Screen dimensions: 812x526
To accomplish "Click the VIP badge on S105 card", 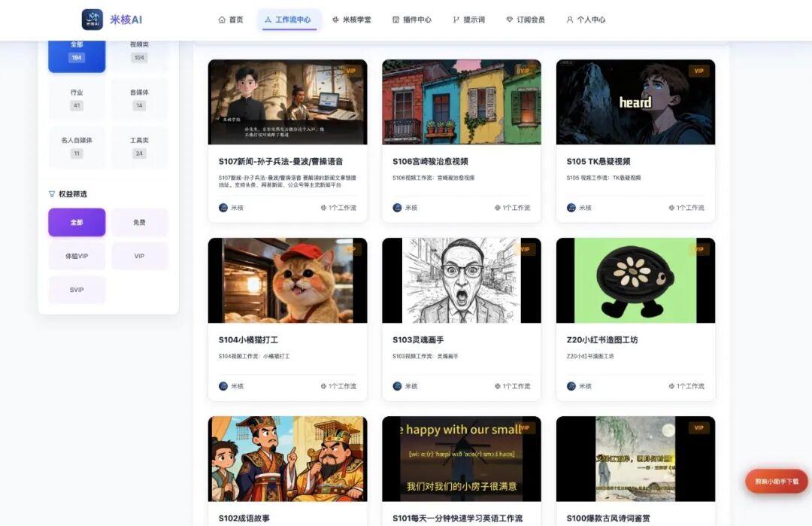I will tap(698, 70).
